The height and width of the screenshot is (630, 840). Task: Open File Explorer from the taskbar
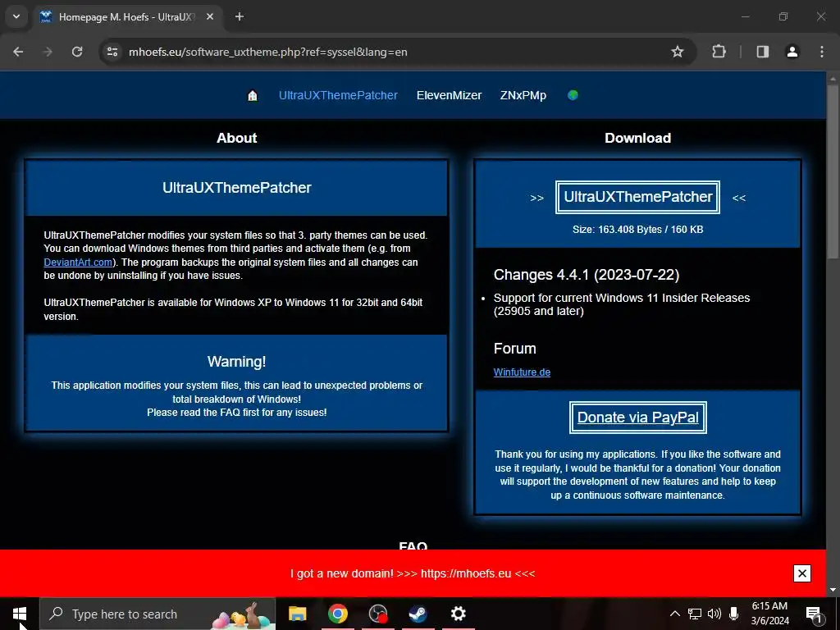click(297, 614)
